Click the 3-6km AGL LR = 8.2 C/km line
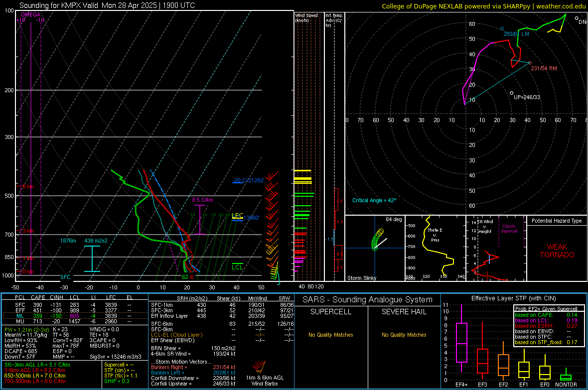Image resolution: width=588 pixels, height=390 pixels. [35, 370]
